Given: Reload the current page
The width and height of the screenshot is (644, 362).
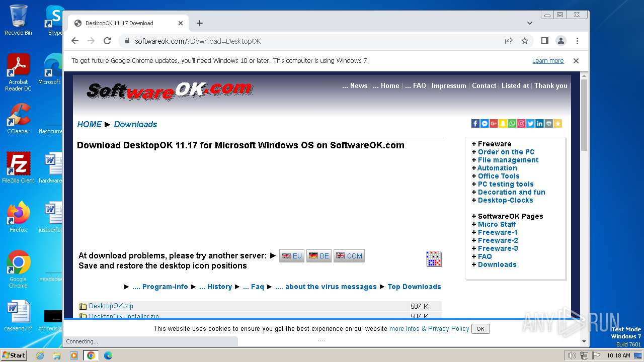Looking at the screenshot, I should click(107, 41).
